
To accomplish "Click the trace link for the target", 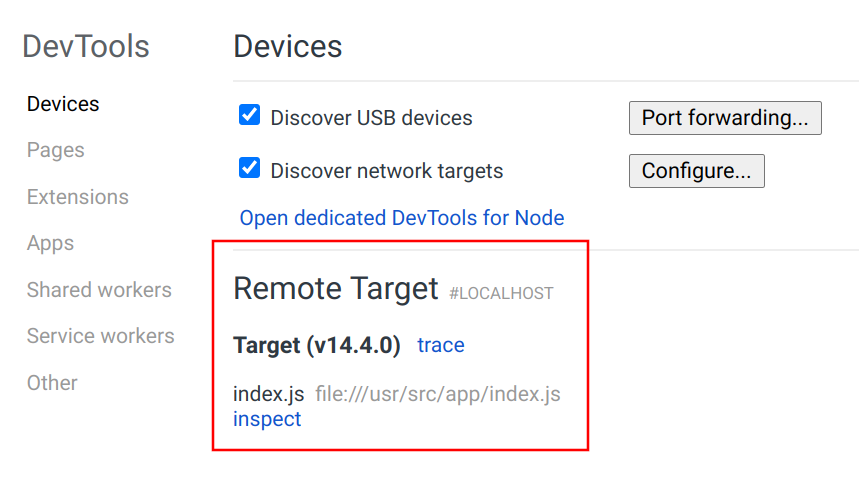I will pos(441,346).
